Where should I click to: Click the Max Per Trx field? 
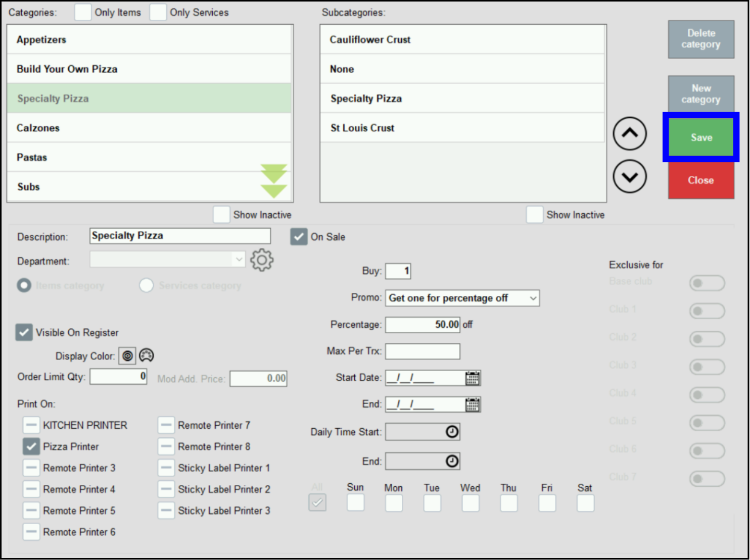pyautogui.click(x=423, y=351)
